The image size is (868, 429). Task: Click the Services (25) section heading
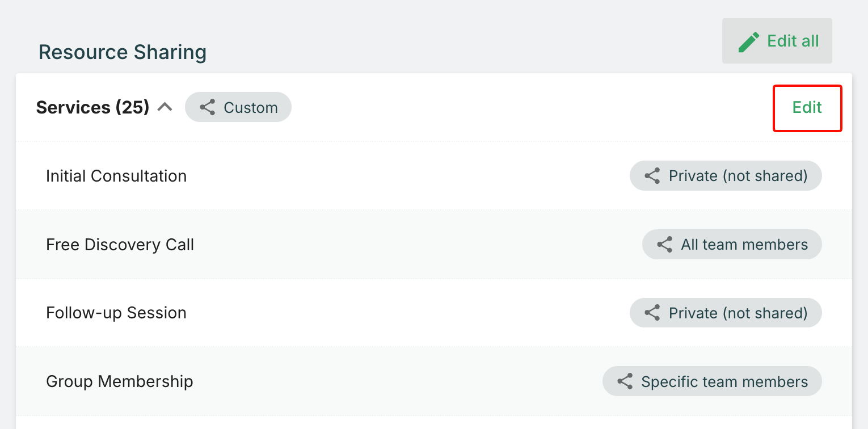[92, 107]
